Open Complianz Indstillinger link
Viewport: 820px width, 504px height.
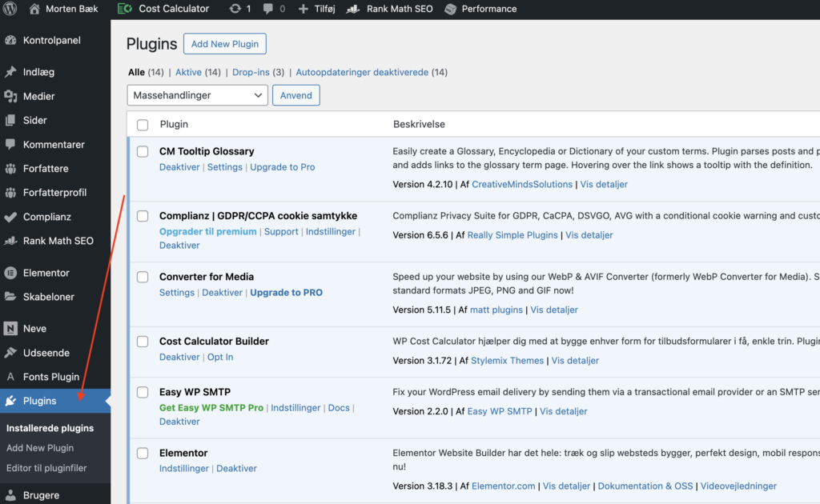[331, 231]
